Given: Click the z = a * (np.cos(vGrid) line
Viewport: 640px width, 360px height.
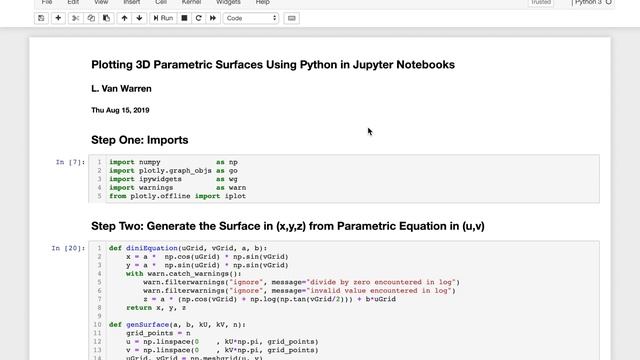Looking at the screenshot, I should click(269, 300).
